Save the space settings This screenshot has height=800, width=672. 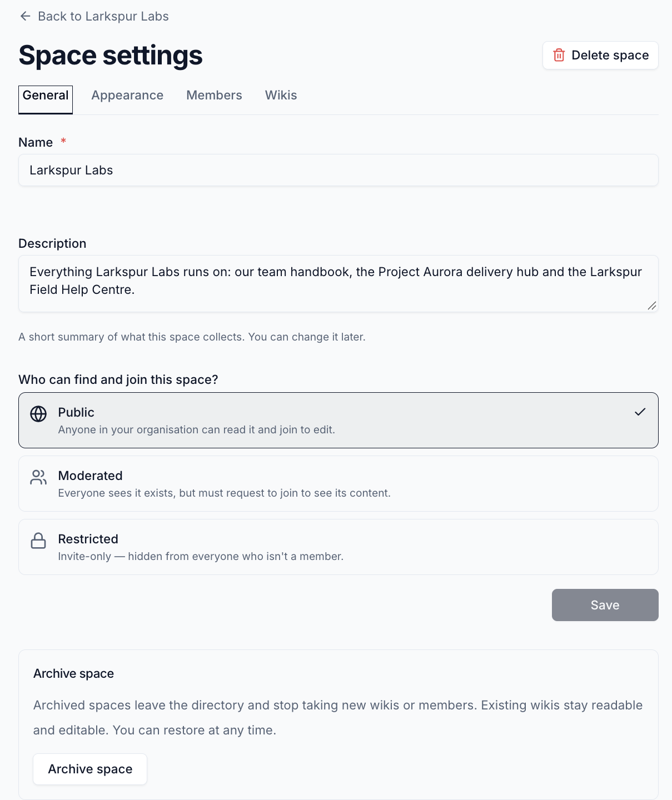605,605
